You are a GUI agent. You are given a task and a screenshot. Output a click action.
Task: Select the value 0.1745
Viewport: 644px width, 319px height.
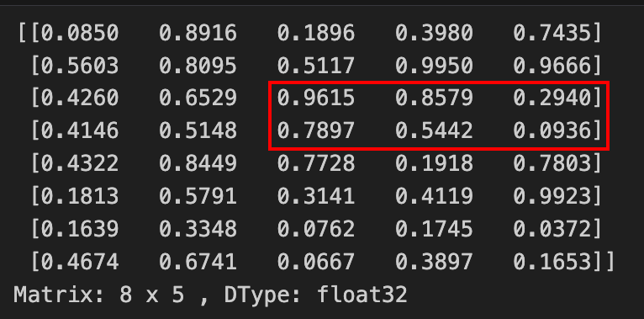click(x=434, y=229)
